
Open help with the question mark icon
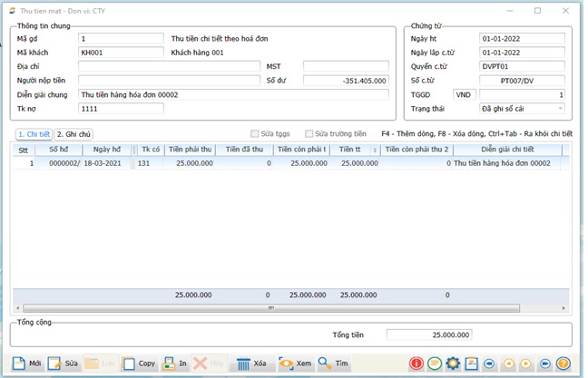[563, 363]
